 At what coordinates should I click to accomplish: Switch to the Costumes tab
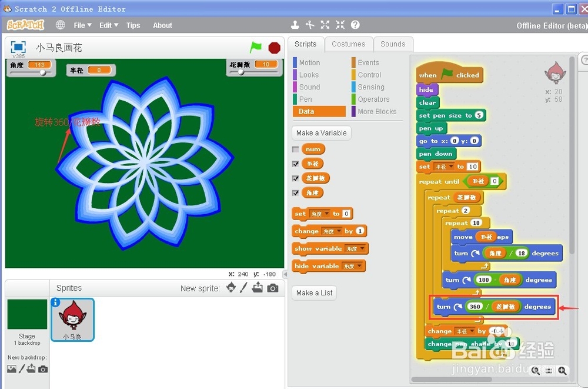click(x=349, y=44)
